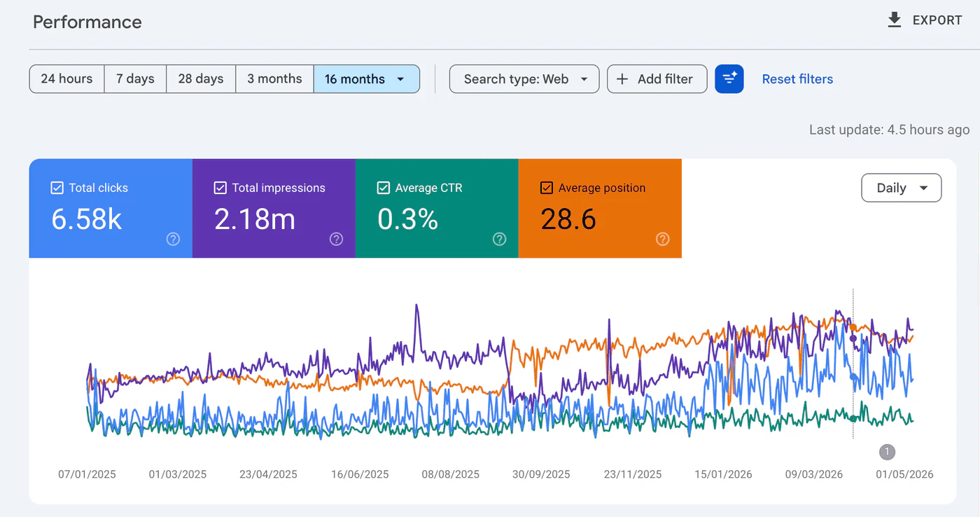Click the Export download icon
Screen dimensions: 980x517
894,20
